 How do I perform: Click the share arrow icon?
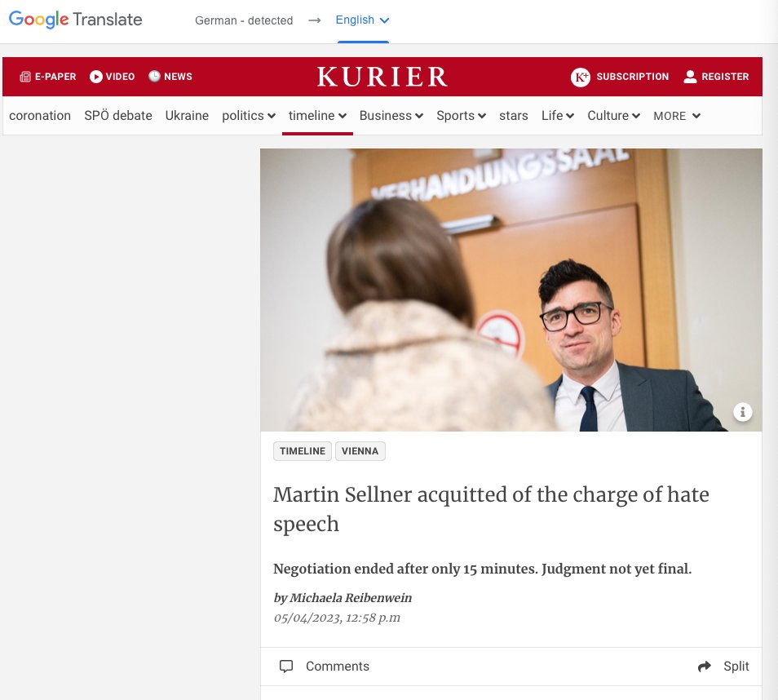click(705, 667)
